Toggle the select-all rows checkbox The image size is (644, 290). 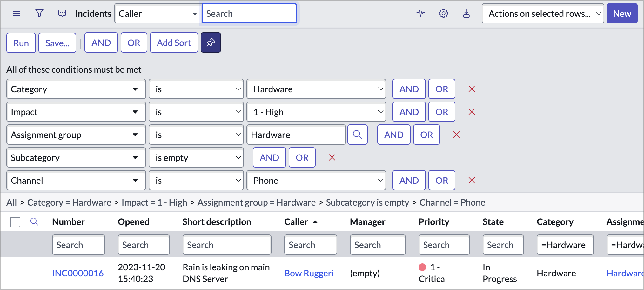(15, 222)
